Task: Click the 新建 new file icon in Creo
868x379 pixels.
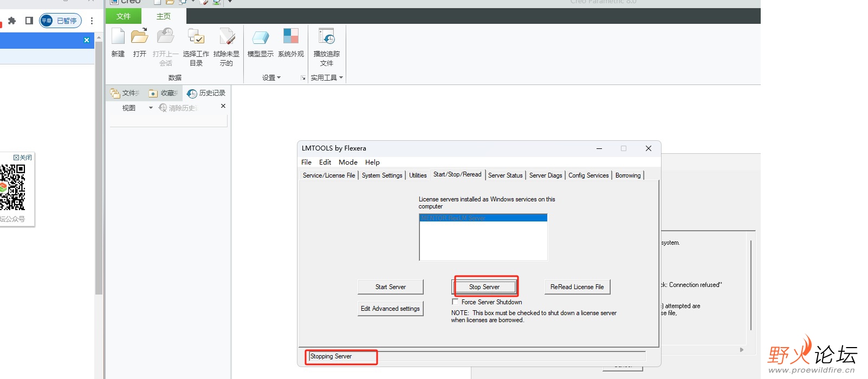Action: tap(118, 36)
